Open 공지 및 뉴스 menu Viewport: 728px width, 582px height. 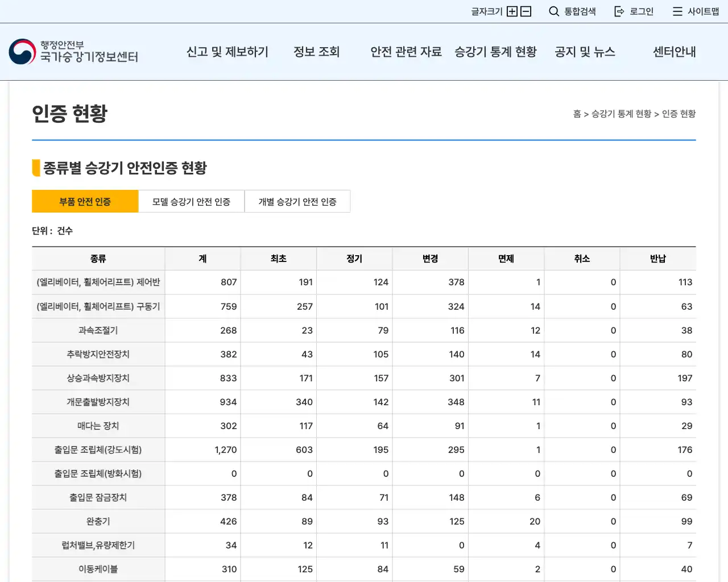(585, 52)
